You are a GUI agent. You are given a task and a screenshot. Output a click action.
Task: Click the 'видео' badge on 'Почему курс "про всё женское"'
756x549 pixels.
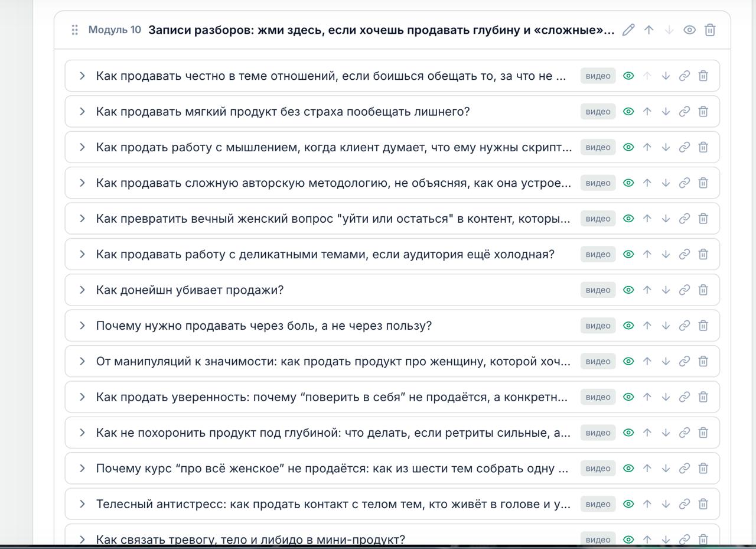pos(598,469)
